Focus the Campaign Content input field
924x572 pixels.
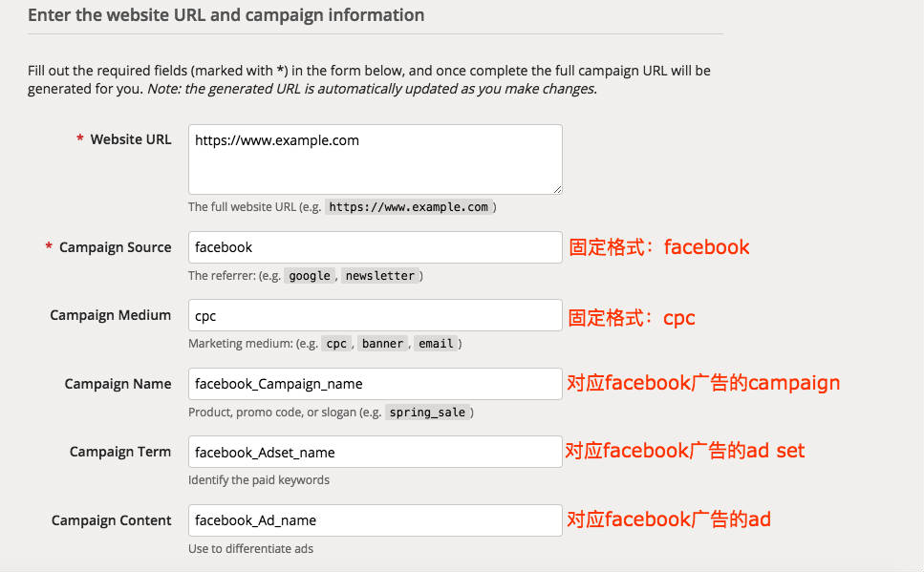pos(375,520)
